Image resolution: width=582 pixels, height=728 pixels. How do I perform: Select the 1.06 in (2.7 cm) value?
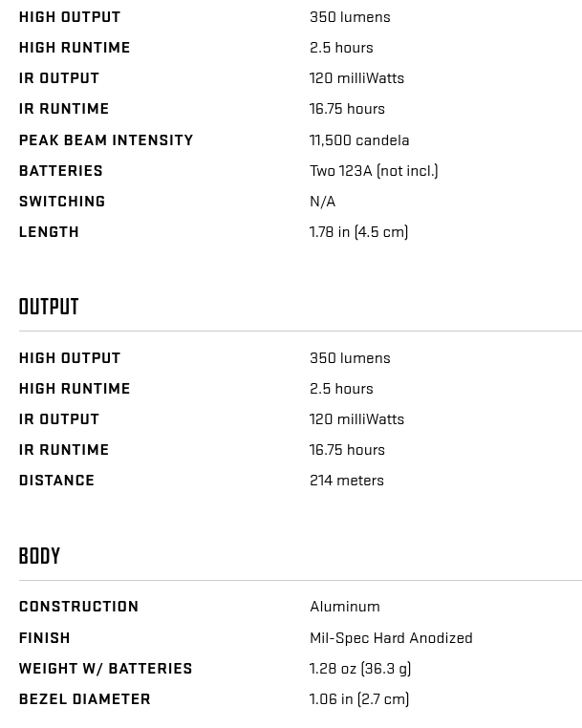(x=359, y=699)
